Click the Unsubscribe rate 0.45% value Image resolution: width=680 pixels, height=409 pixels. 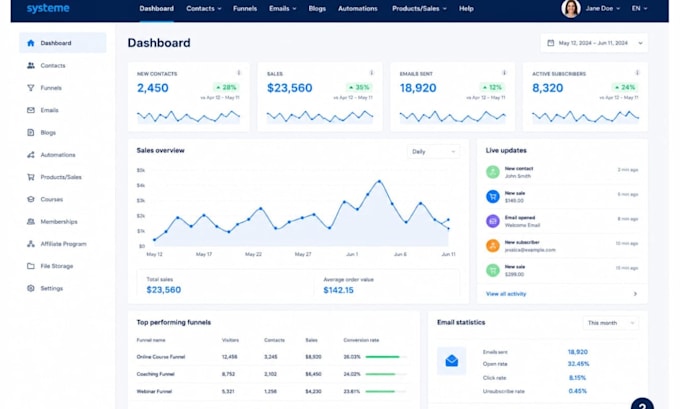pyautogui.click(x=578, y=391)
